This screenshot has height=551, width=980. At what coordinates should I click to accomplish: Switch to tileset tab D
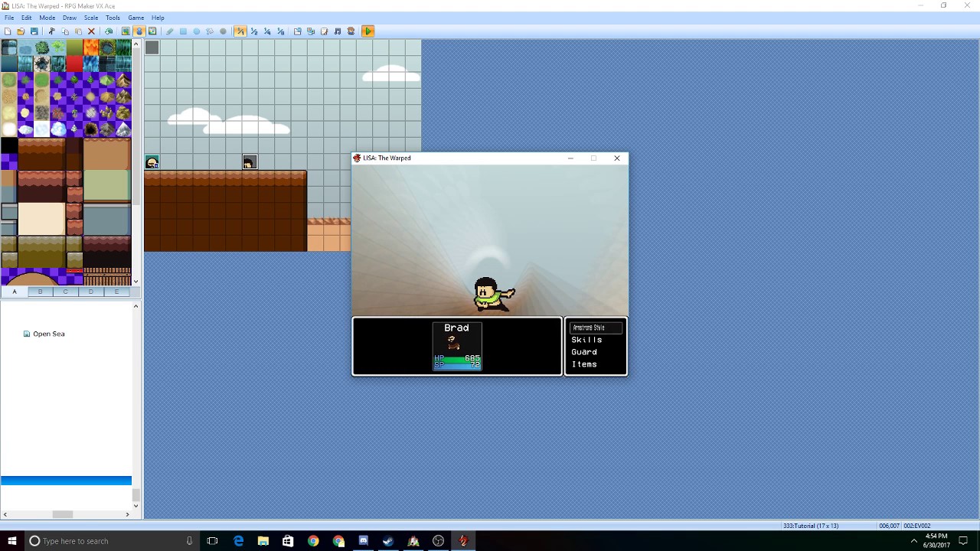(x=91, y=292)
